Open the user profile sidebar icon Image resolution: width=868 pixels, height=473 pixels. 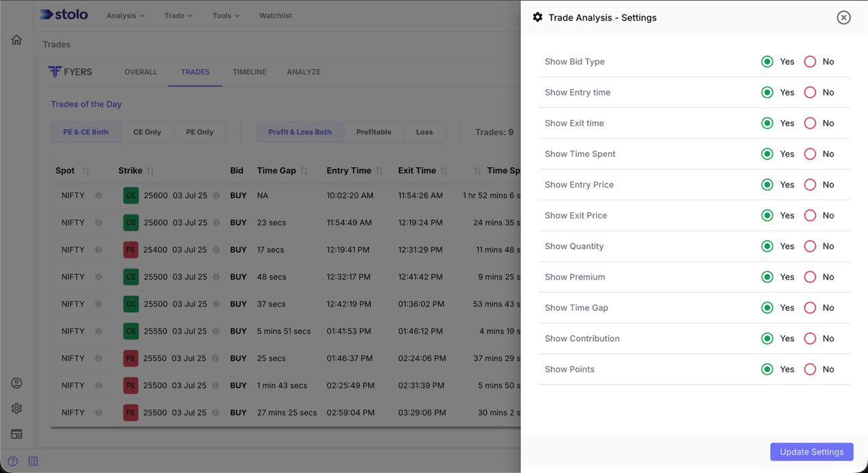tap(17, 383)
